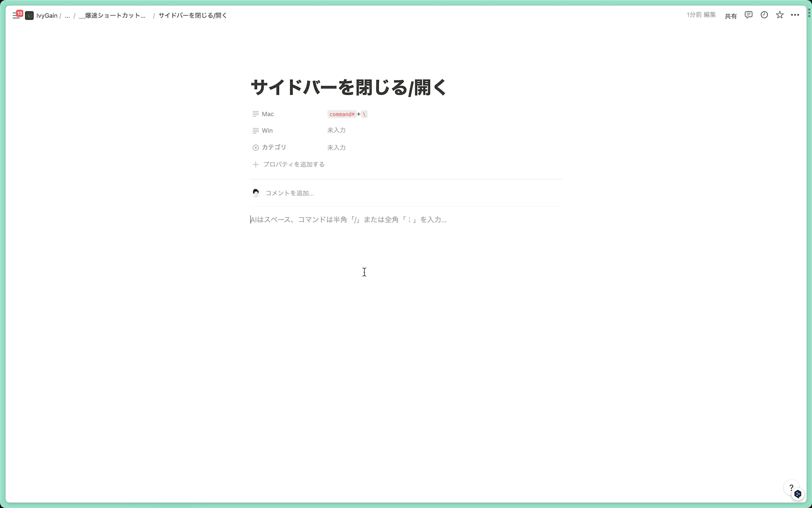Go to 爆速ショートカット breadcrumb page

click(x=112, y=15)
